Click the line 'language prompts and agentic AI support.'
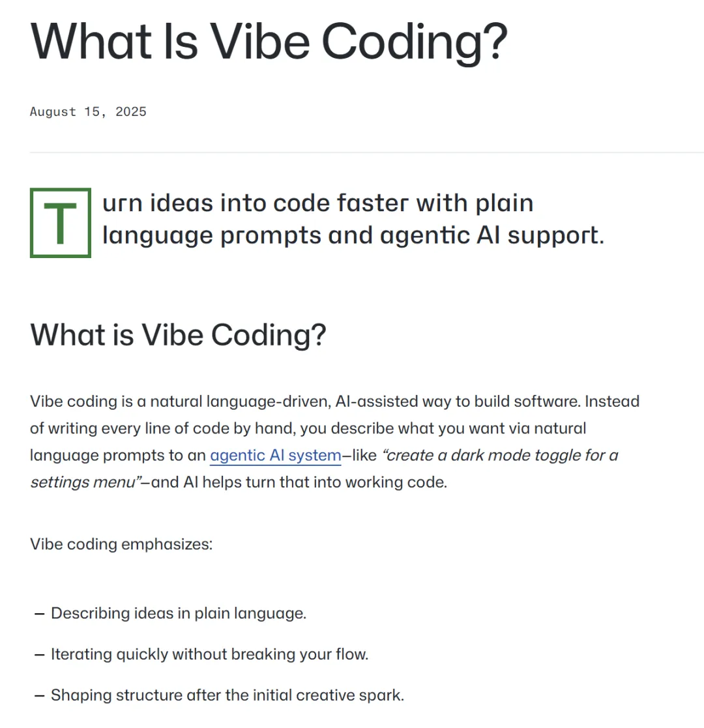Viewport: 704px width, 728px height. coord(353,236)
